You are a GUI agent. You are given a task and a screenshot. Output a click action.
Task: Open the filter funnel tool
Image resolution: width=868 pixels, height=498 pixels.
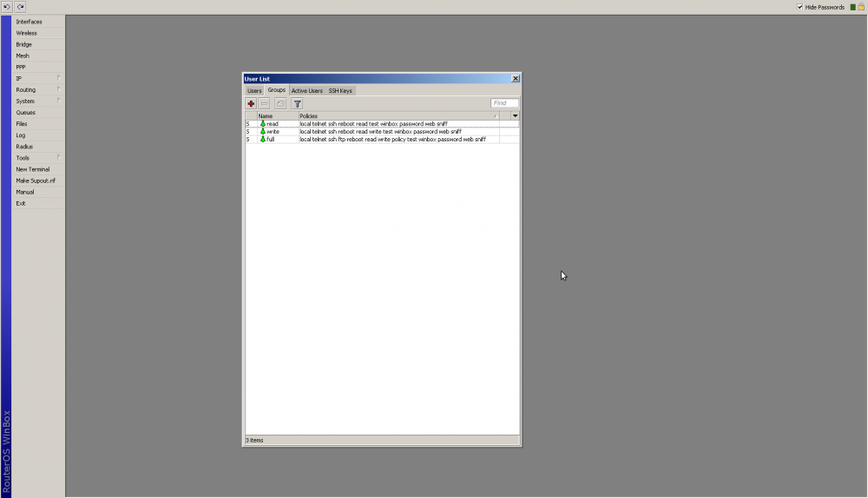297,103
